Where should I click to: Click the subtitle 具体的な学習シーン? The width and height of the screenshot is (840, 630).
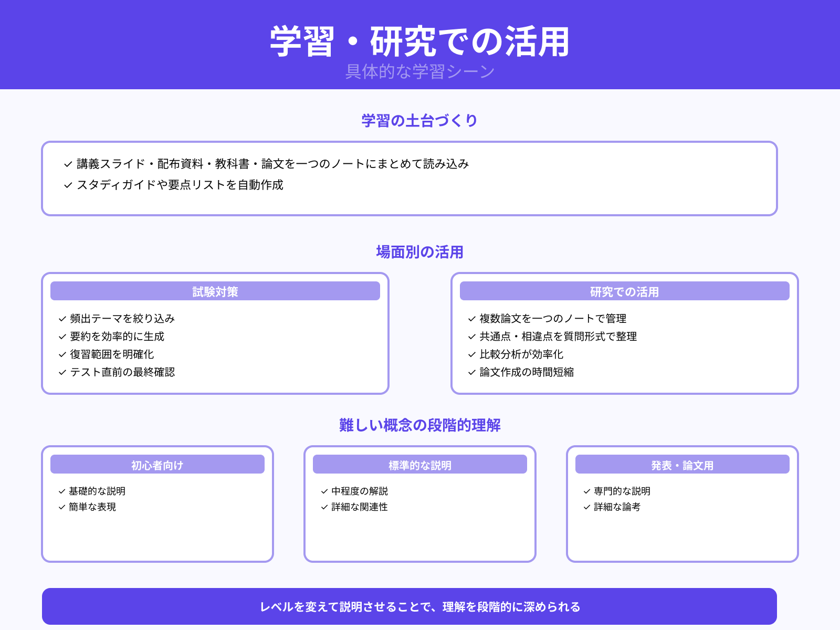[419, 70]
